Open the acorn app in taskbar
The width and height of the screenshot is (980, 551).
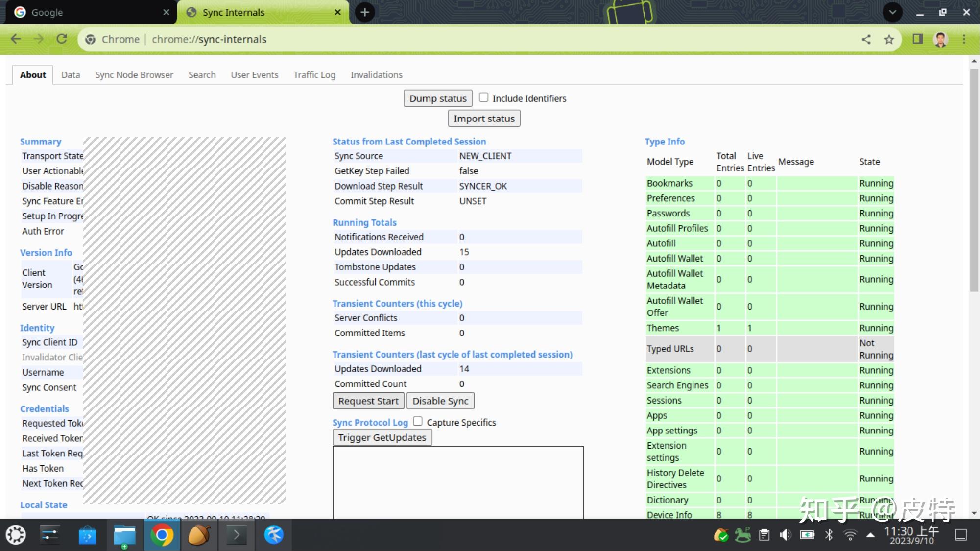[199, 534]
